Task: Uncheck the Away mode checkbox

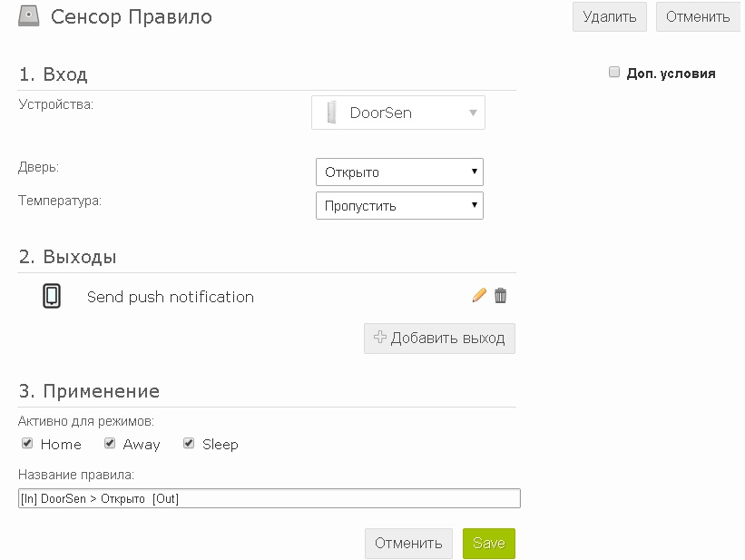Action: 110,444
